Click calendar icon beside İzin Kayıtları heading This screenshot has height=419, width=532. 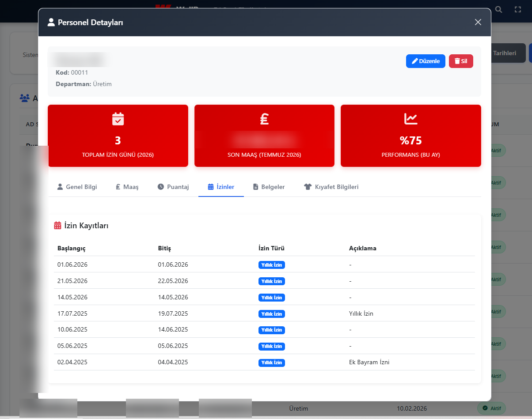tap(57, 226)
